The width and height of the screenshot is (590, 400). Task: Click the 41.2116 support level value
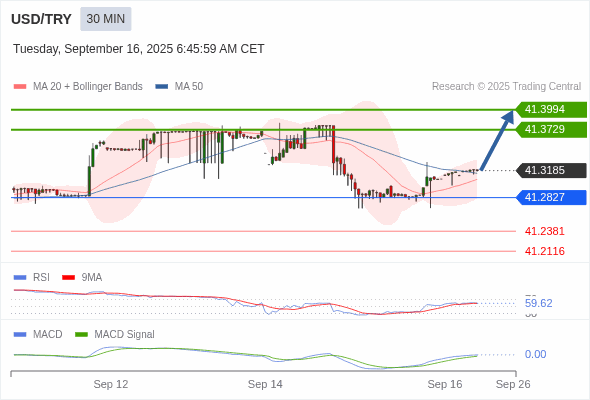(545, 251)
